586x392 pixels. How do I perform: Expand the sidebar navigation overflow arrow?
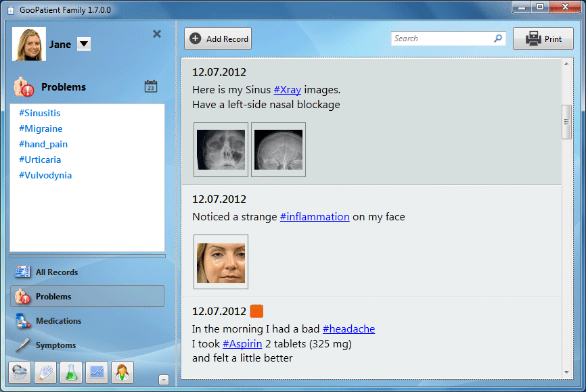[x=164, y=380]
